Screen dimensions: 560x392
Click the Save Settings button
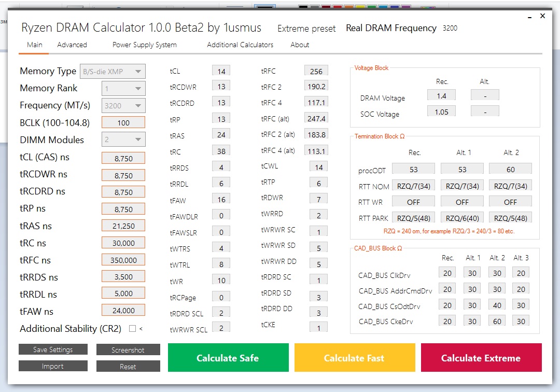[x=53, y=349]
